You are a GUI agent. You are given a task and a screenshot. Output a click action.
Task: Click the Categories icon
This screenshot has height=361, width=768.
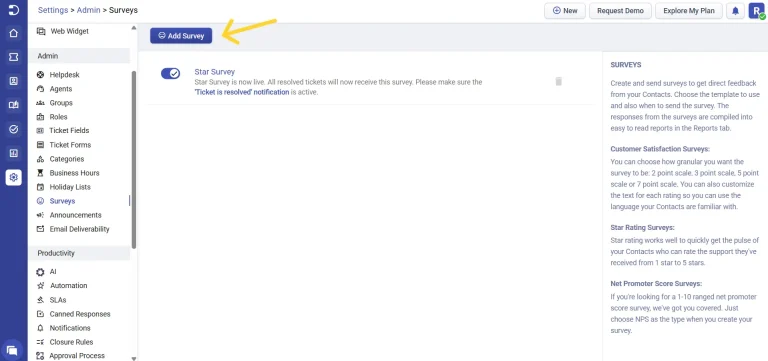[x=40, y=159]
